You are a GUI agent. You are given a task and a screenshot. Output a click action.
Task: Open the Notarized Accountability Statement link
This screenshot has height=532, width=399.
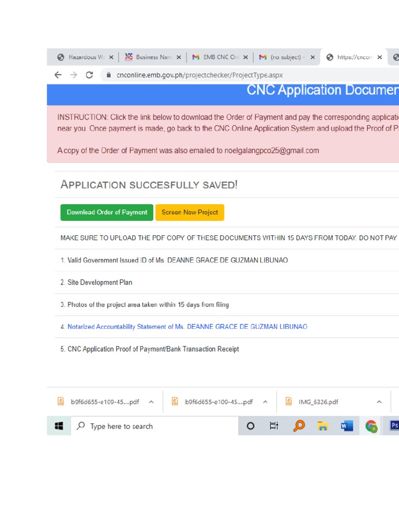187,327
